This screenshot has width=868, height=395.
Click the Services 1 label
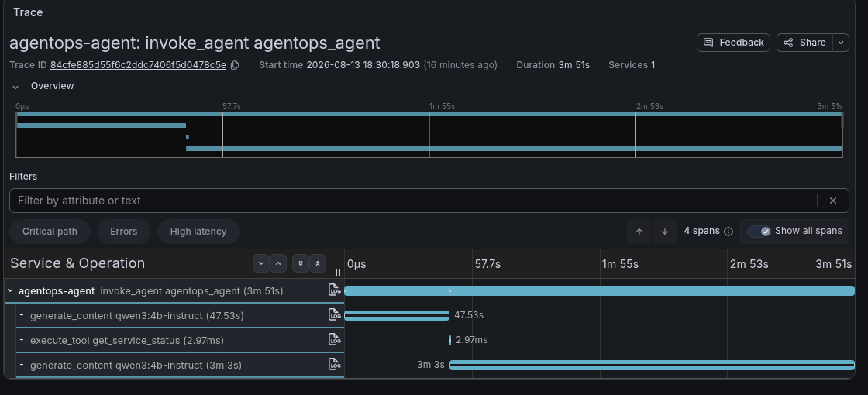(632, 65)
